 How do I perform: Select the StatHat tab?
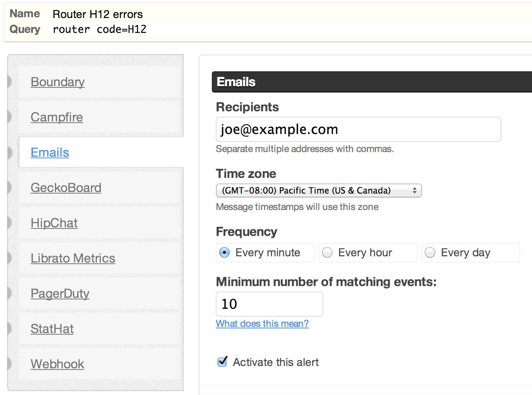click(52, 329)
